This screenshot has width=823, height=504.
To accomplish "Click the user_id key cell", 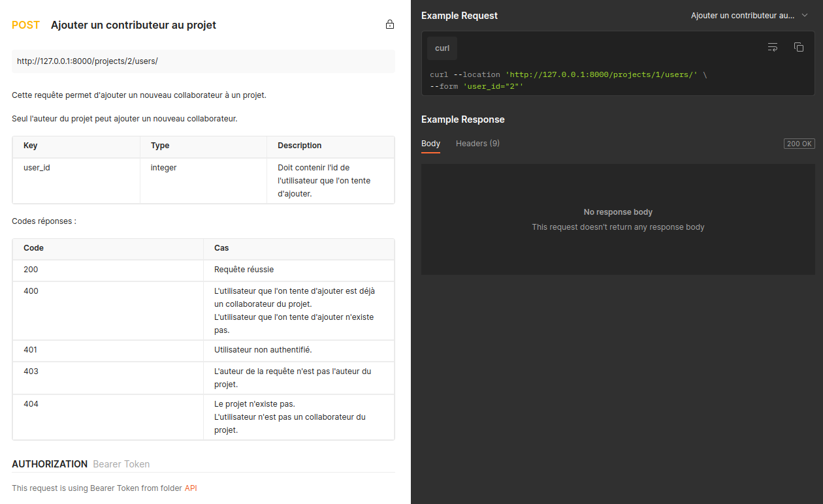I will click(37, 168).
